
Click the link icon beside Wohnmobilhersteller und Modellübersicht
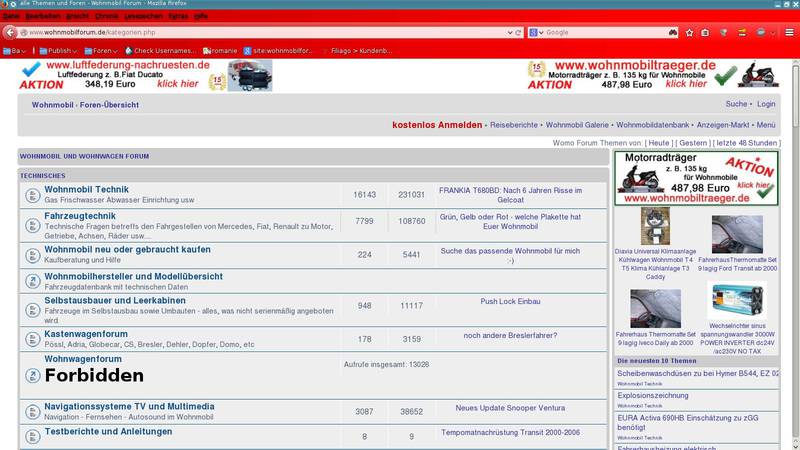[x=33, y=281]
